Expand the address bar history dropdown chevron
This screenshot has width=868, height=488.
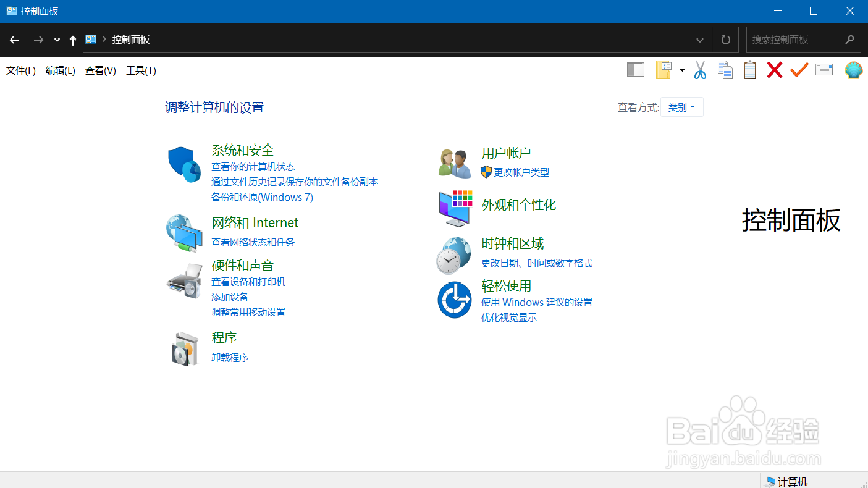point(700,40)
